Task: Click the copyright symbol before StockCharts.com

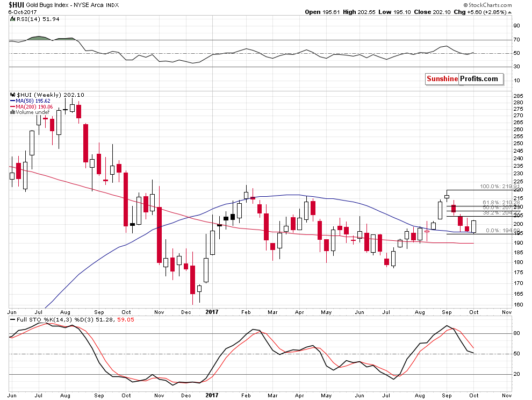Action: point(465,5)
